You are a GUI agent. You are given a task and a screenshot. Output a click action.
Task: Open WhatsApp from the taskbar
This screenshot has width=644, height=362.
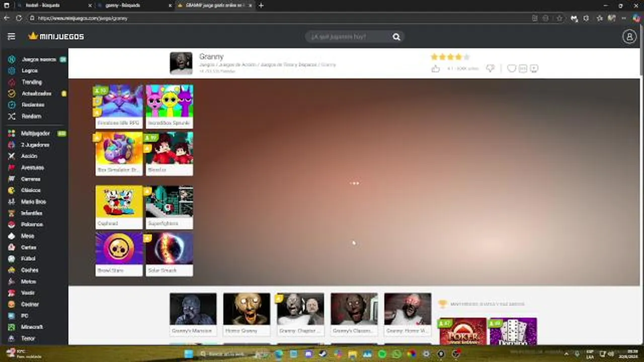pos(396,354)
